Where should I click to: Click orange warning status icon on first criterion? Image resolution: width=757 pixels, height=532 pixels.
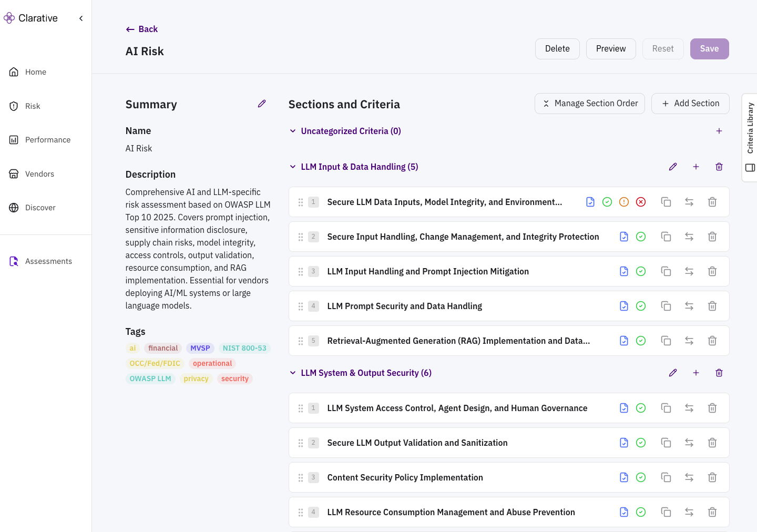click(624, 202)
